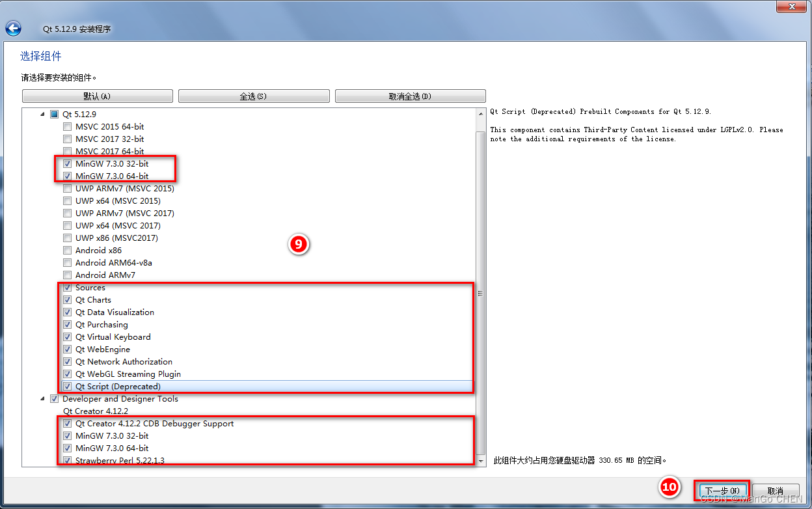812x509 pixels.
Task: Collapse the Developer and Designer Tools node
Action: tap(43, 399)
